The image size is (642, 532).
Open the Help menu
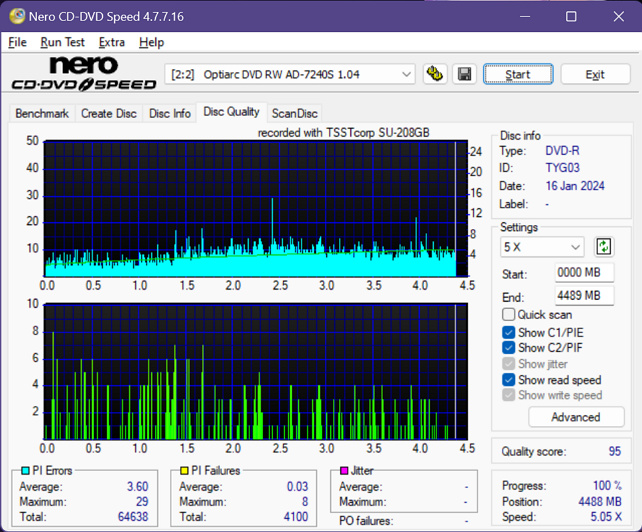point(151,42)
